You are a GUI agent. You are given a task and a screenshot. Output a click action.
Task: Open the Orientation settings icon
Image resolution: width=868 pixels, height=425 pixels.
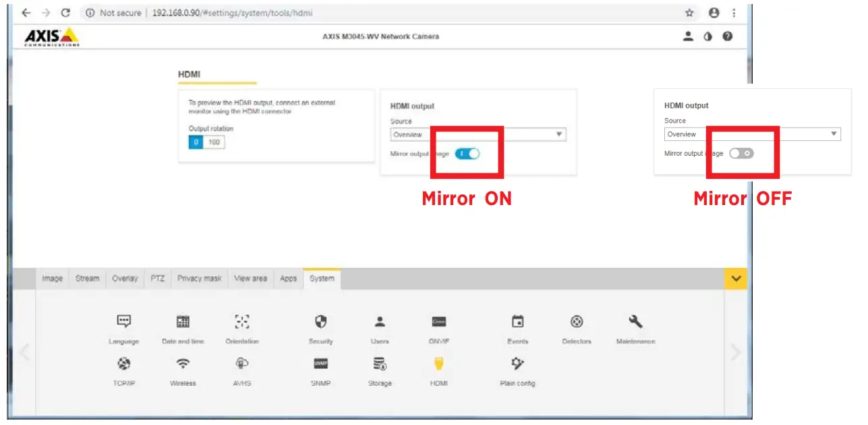[242, 322]
